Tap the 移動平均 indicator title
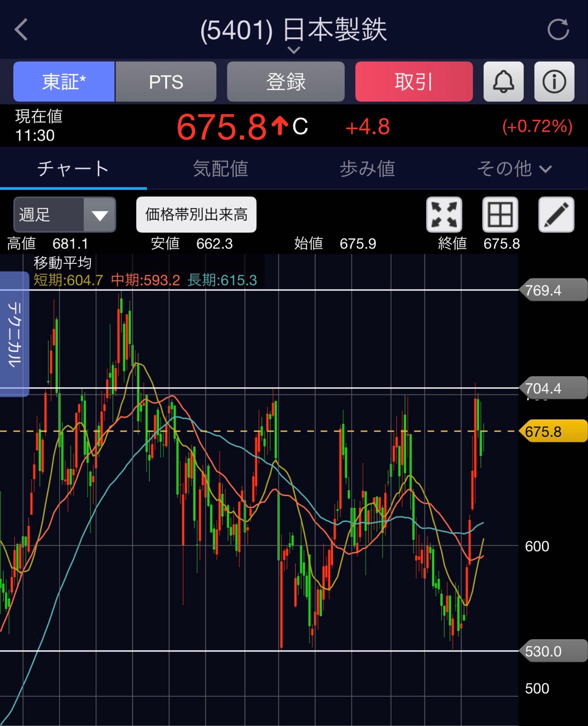The height and width of the screenshot is (726, 588). click(63, 263)
